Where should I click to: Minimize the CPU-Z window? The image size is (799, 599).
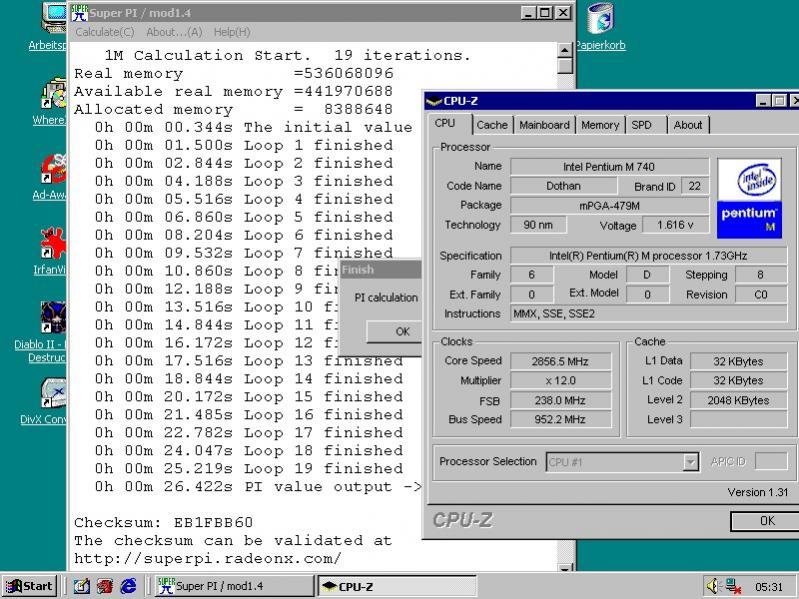coord(763,101)
